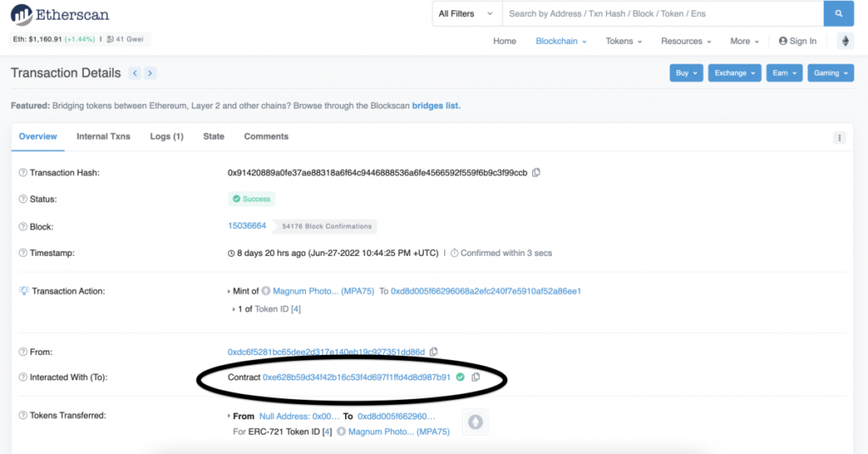The width and height of the screenshot is (868, 454).
Task: Select the Overview tab
Action: [x=37, y=136]
